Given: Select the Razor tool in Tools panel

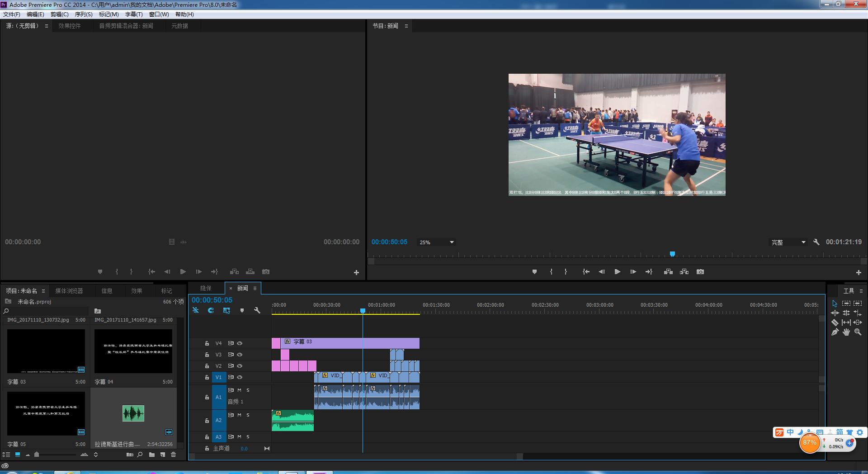Looking at the screenshot, I should 835,322.
